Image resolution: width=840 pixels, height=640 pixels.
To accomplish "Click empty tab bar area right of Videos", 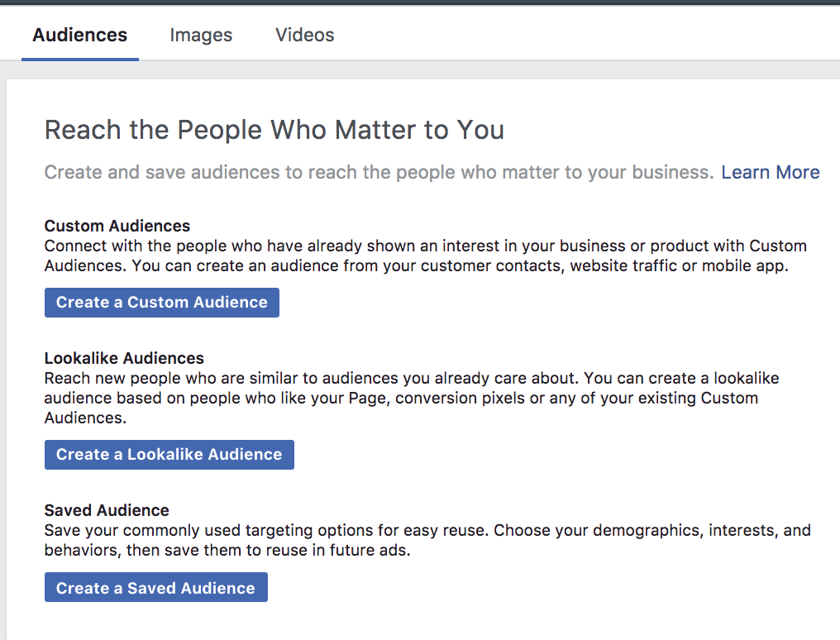I will coord(579,35).
